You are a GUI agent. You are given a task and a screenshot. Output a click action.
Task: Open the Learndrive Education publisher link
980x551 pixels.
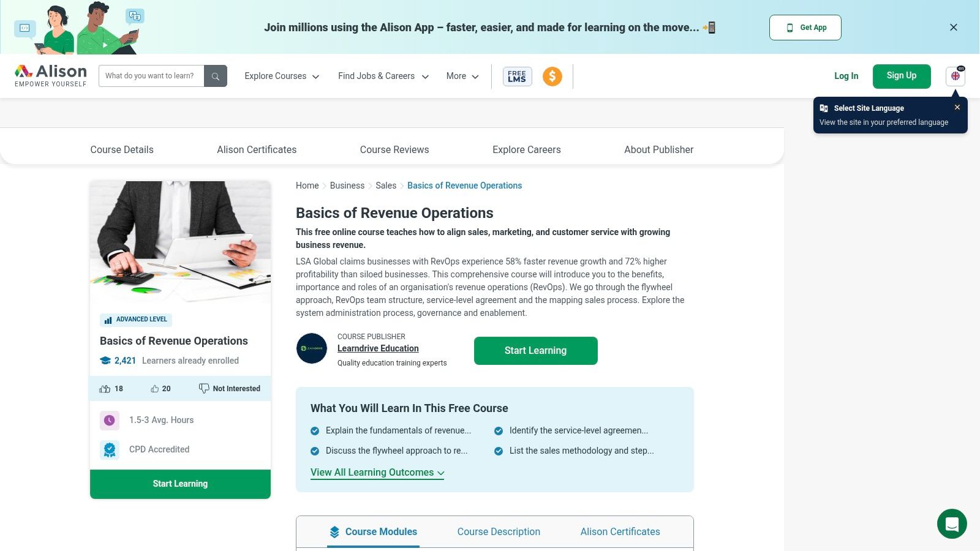tap(378, 348)
